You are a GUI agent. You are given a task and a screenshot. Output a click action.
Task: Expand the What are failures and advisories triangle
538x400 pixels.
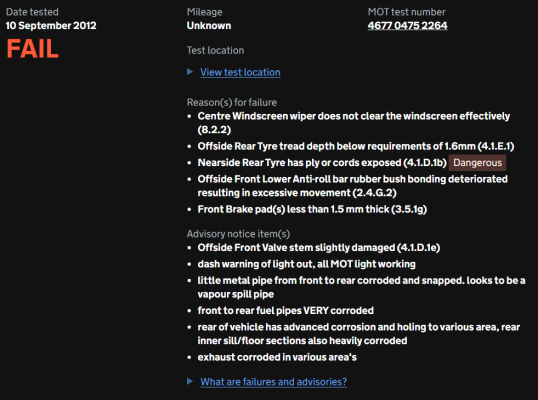click(x=190, y=381)
